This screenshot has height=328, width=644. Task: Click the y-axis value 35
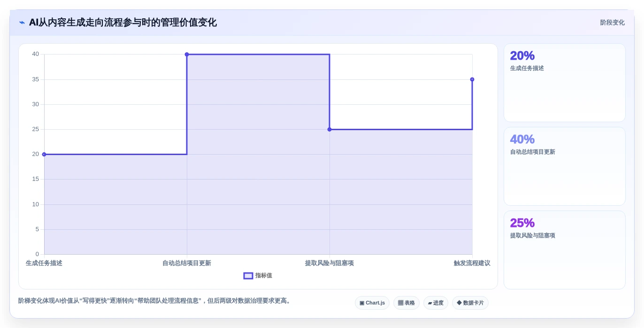pyautogui.click(x=36, y=79)
